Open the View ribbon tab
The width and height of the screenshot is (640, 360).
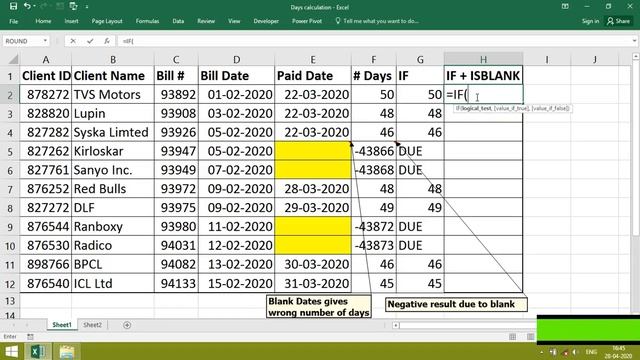click(234, 21)
